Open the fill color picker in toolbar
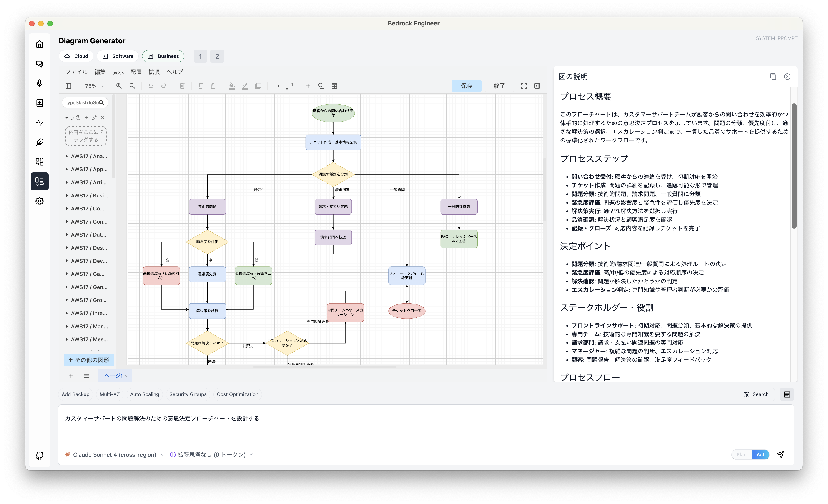 pyautogui.click(x=232, y=86)
